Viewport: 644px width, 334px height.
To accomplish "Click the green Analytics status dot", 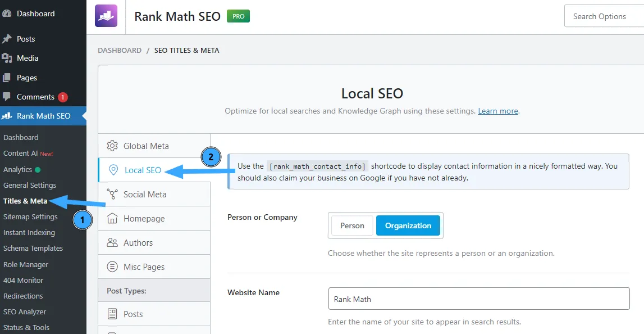I will point(38,169).
